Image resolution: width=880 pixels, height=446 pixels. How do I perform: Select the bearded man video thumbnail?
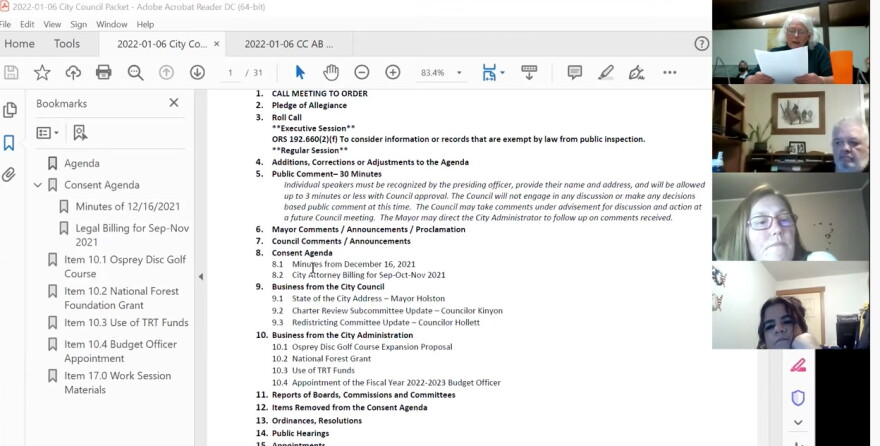(x=790, y=128)
